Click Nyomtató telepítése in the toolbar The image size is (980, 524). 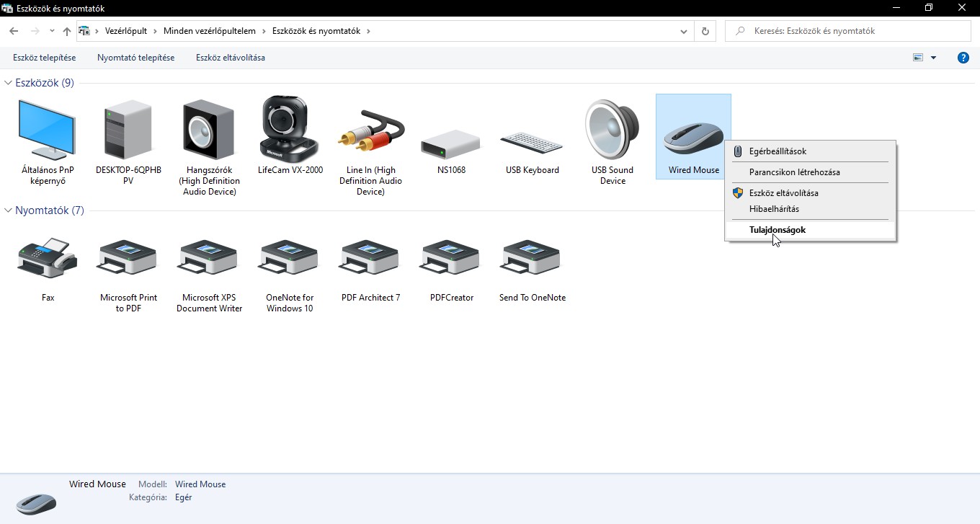(135, 58)
